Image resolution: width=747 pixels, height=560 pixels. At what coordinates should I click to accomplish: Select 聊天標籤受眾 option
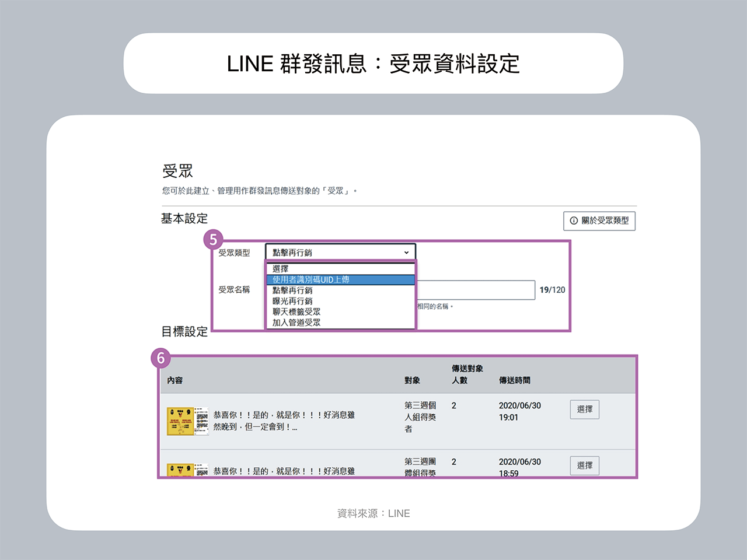[341, 311]
